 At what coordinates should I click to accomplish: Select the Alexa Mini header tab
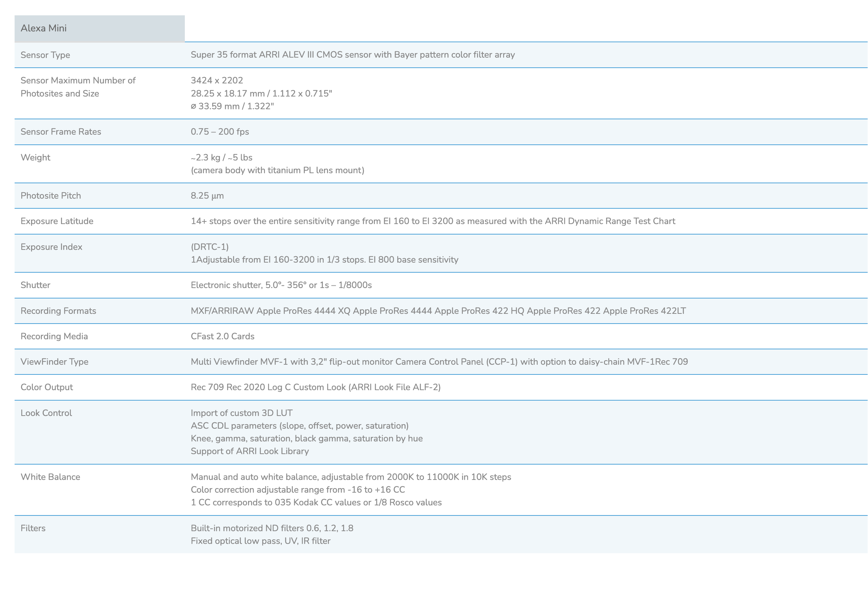[x=99, y=28]
